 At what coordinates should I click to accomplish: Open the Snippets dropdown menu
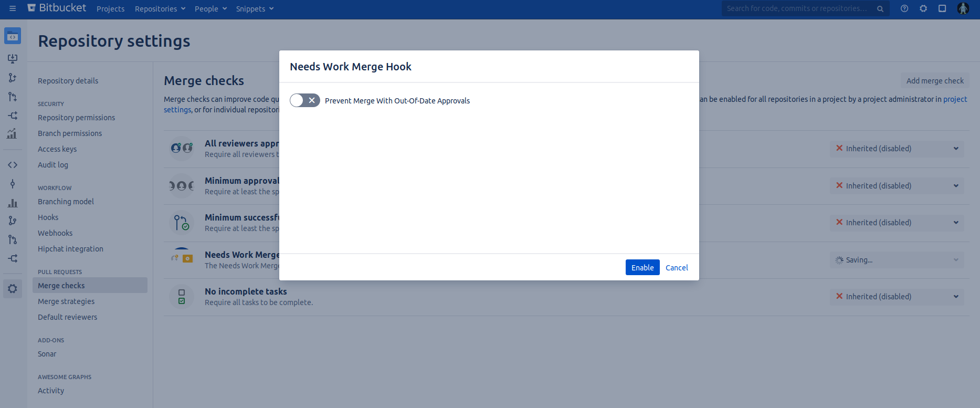coord(255,9)
